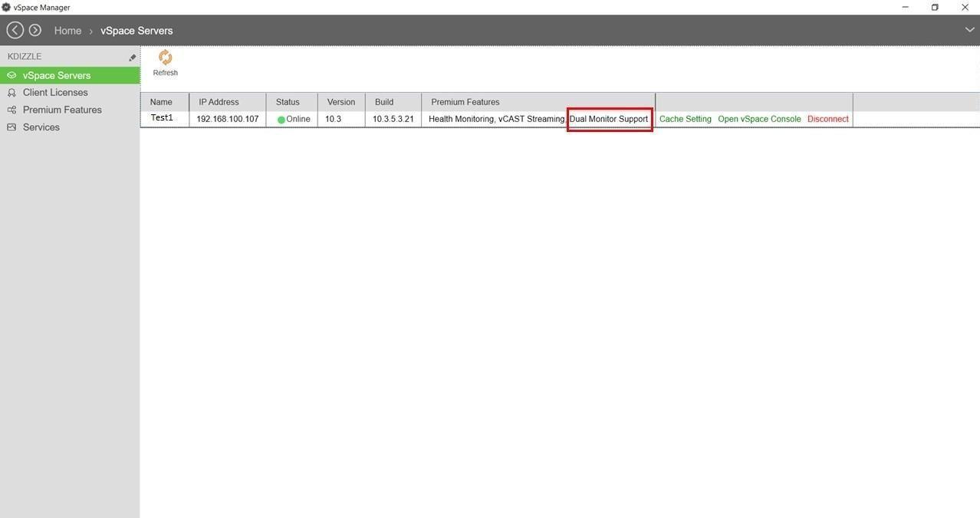Expand the top-right header chevron
980x518 pixels.
[970, 30]
